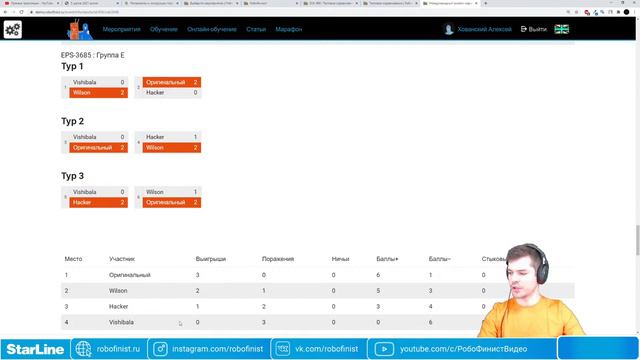Click the Тур 3 heading
Screen dimensions: 640x360
point(72,176)
